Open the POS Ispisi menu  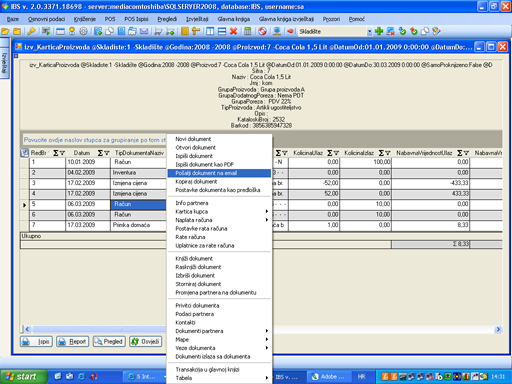(x=136, y=19)
